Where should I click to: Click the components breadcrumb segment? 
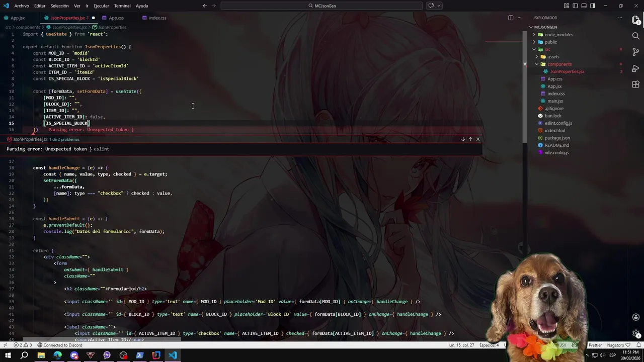(28, 27)
